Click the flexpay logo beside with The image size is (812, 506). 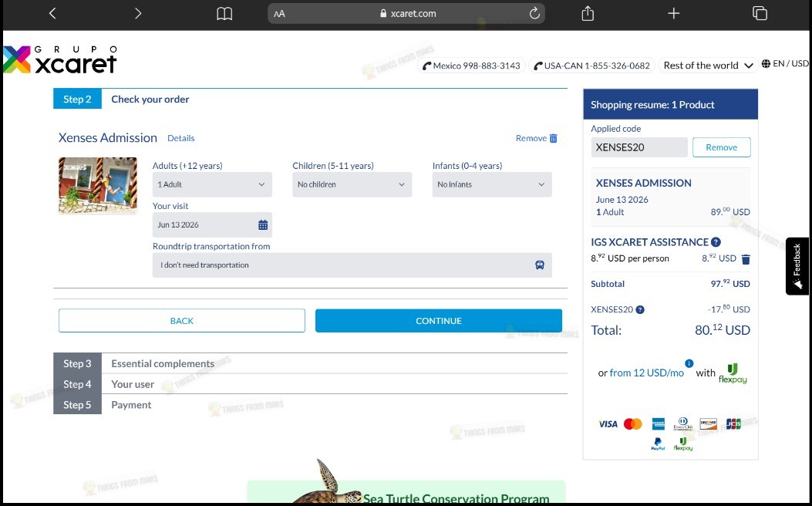tap(733, 373)
